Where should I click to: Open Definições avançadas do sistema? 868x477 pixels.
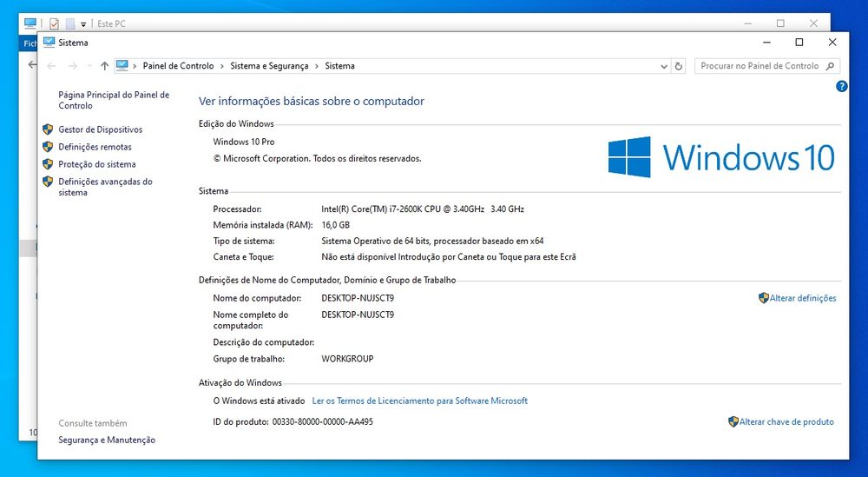click(106, 188)
